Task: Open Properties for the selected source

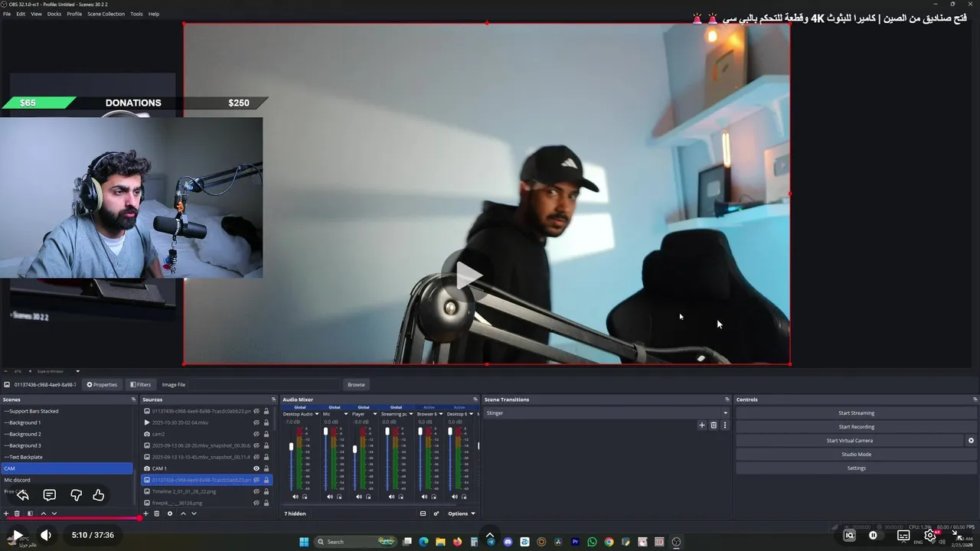Action: pos(102,385)
